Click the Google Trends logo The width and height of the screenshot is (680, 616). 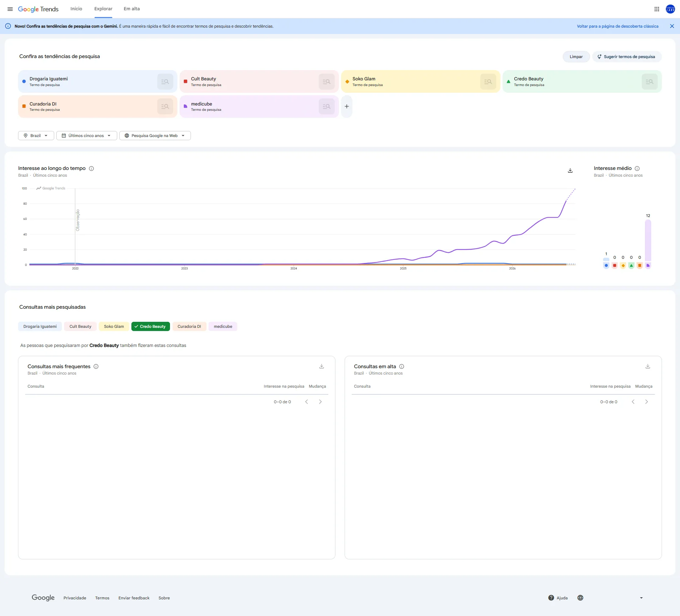(38, 9)
